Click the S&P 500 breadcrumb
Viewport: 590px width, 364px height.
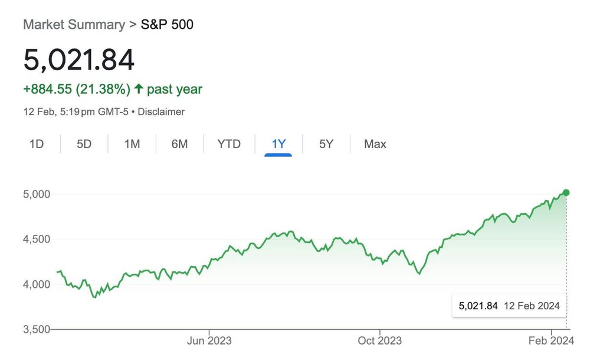pos(166,24)
